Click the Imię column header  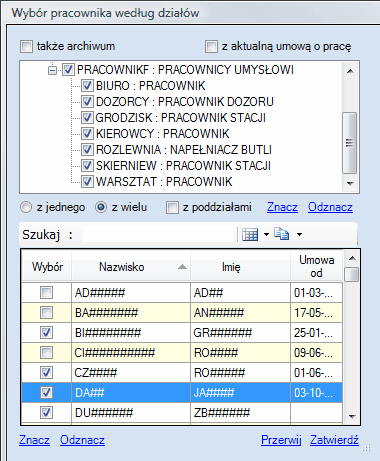coord(240,267)
